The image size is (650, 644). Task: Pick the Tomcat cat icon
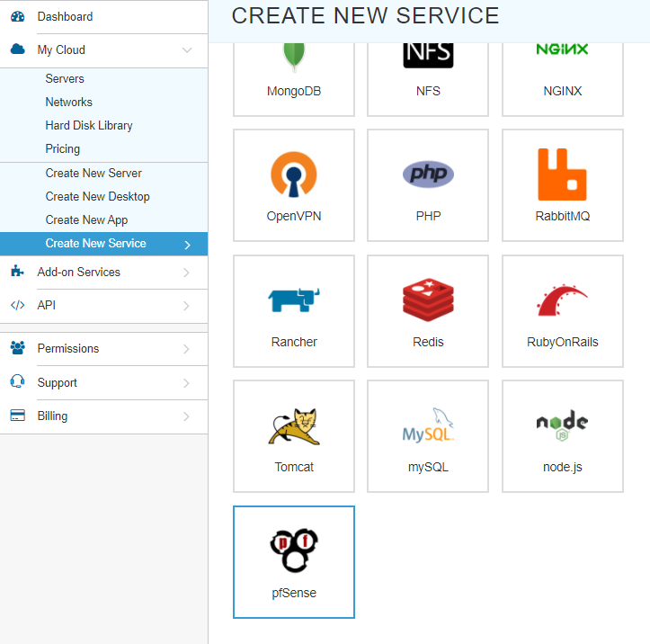coord(293,425)
